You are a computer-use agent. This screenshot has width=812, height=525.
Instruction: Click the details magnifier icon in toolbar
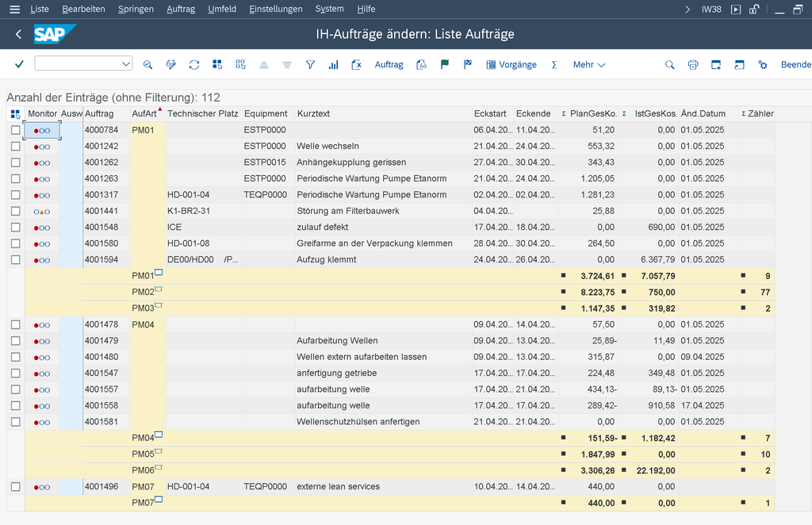(147, 65)
